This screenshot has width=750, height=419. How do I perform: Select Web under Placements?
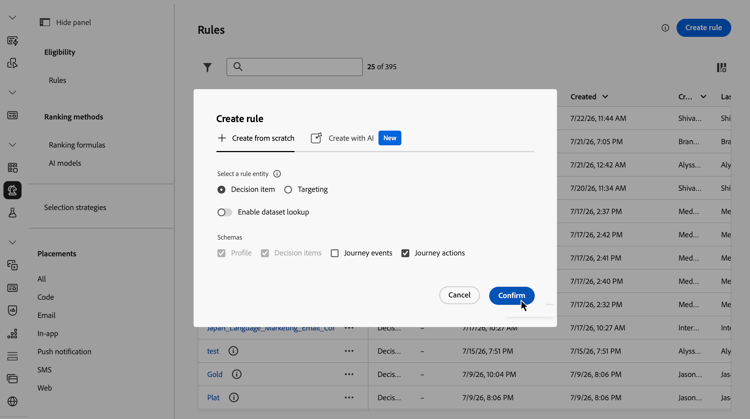[44, 388]
